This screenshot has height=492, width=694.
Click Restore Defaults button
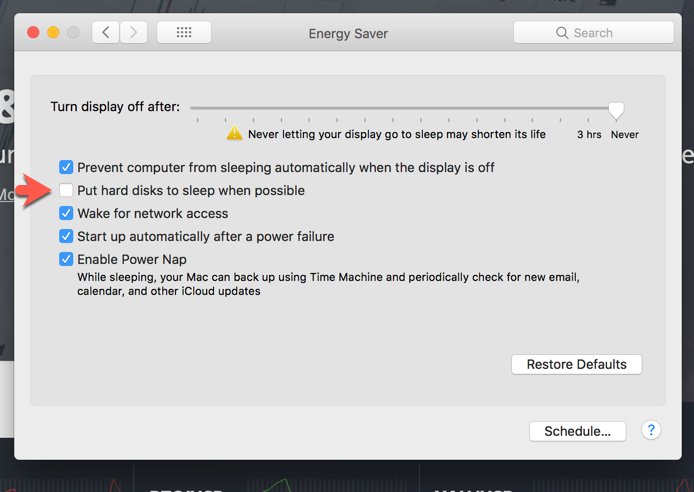(576, 364)
